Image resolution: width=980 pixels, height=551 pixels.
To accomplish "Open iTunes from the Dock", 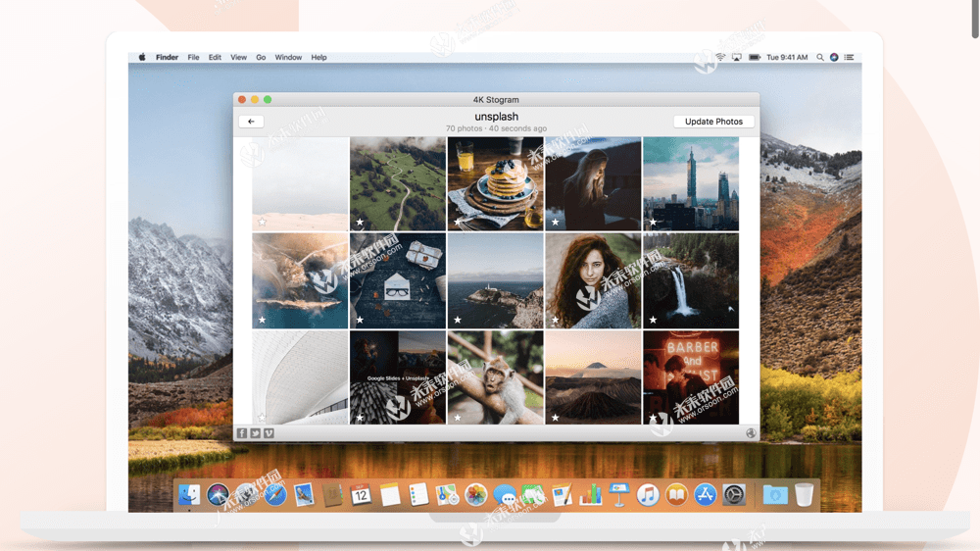I will [x=648, y=495].
